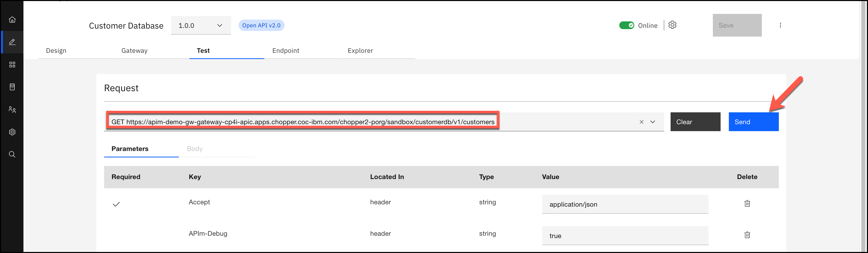Image resolution: width=868 pixels, height=253 pixels.
Task: Edit the APIm-Debug value true field
Action: [625, 235]
